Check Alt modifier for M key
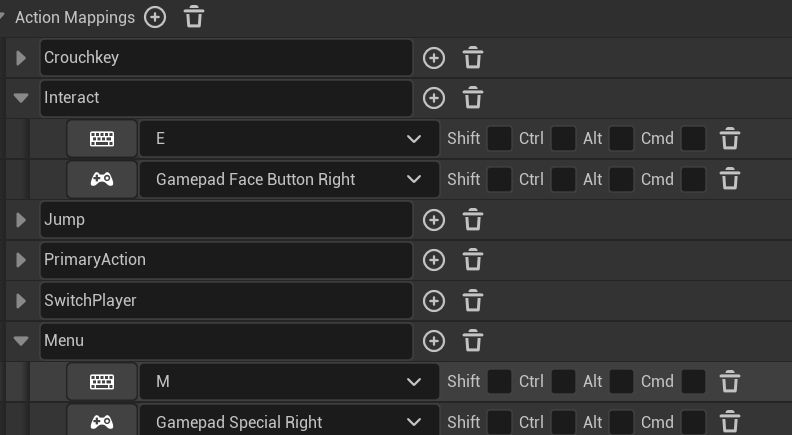792x435 pixels. click(622, 381)
